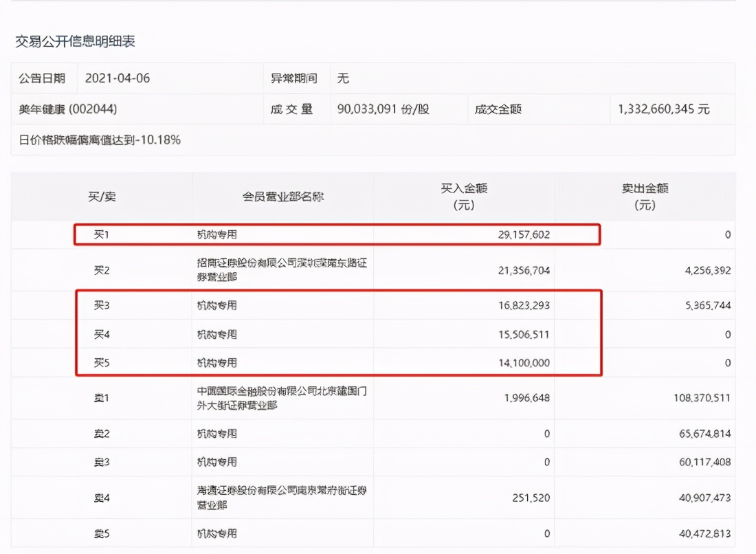Image resolution: width=756 pixels, height=554 pixels.
Task: Click the -10.18% price deviation note
Action: (x=100, y=140)
